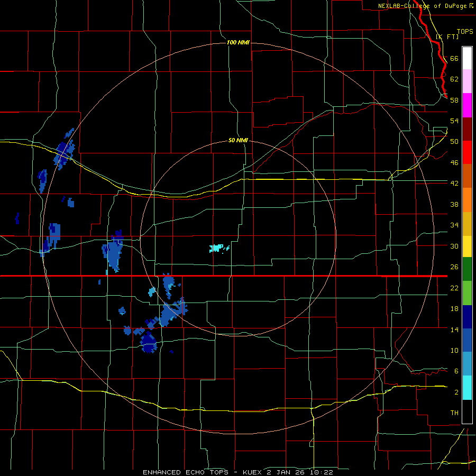Click the NEXLAB-College of DuPage credit text
The image size is (476, 476).
[x=423, y=6]
